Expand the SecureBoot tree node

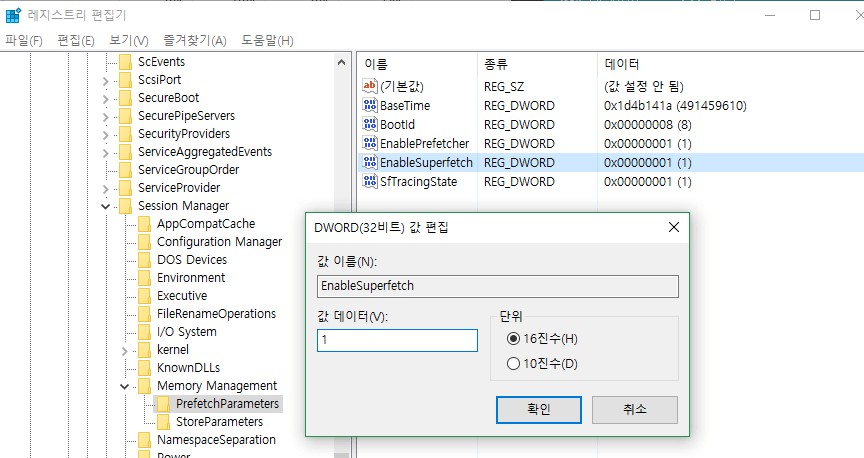[106, 98]
